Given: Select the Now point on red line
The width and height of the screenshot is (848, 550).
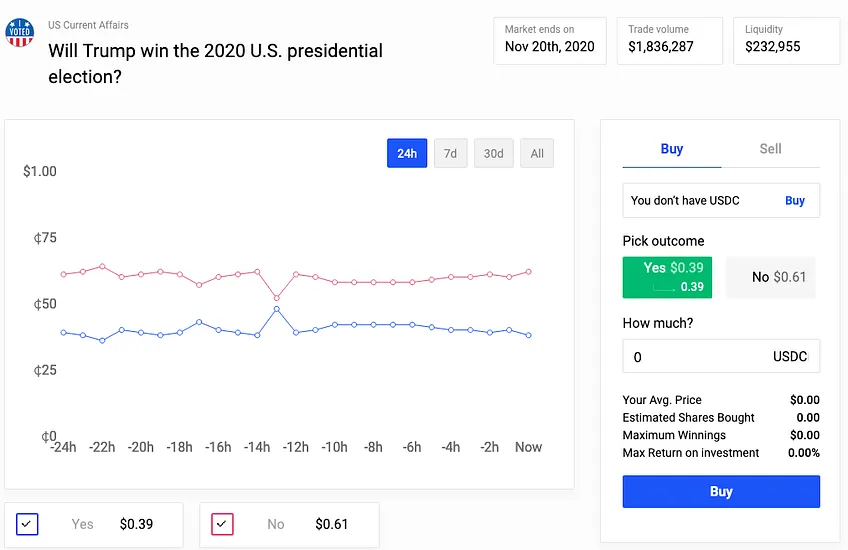Looking at the screenshot, I should click(528, 271).
